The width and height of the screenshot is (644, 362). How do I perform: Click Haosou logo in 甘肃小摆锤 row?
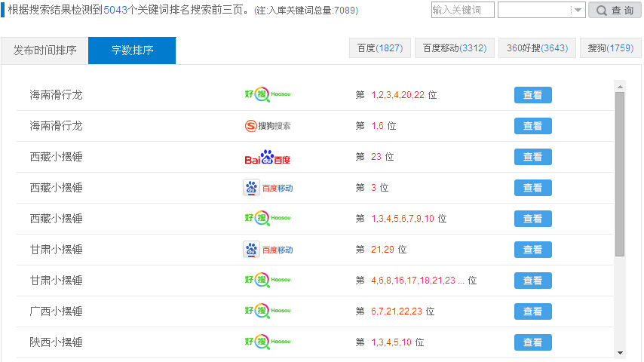268,281
